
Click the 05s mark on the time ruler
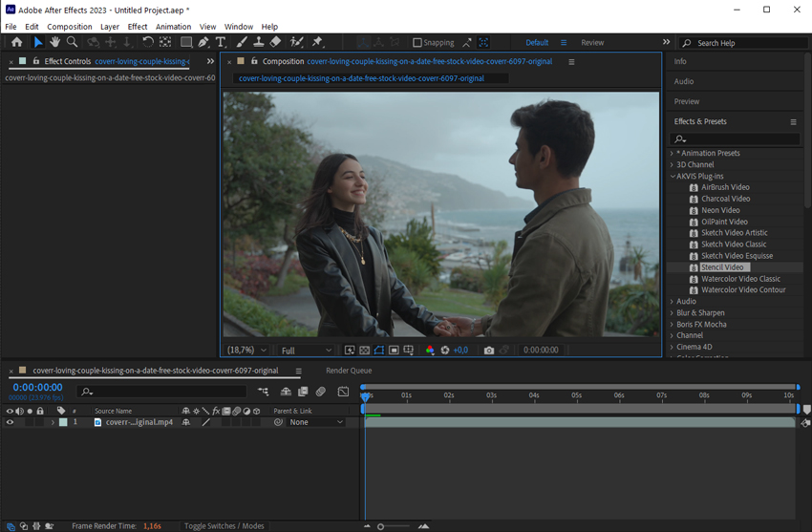coord(576,395)
